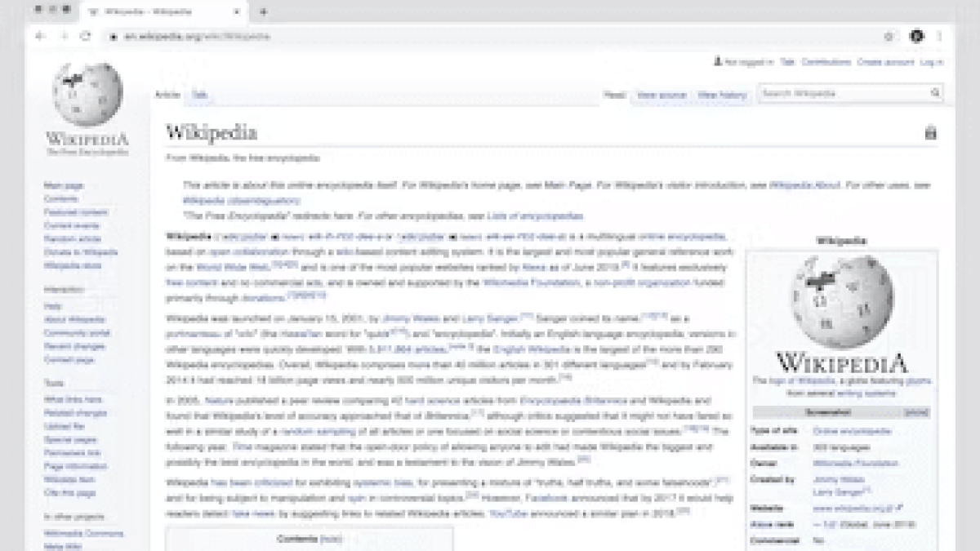This screenshot has width=980, height=551.
Task: Close the Wikipedia browser tab
Action: click(237, 12)
